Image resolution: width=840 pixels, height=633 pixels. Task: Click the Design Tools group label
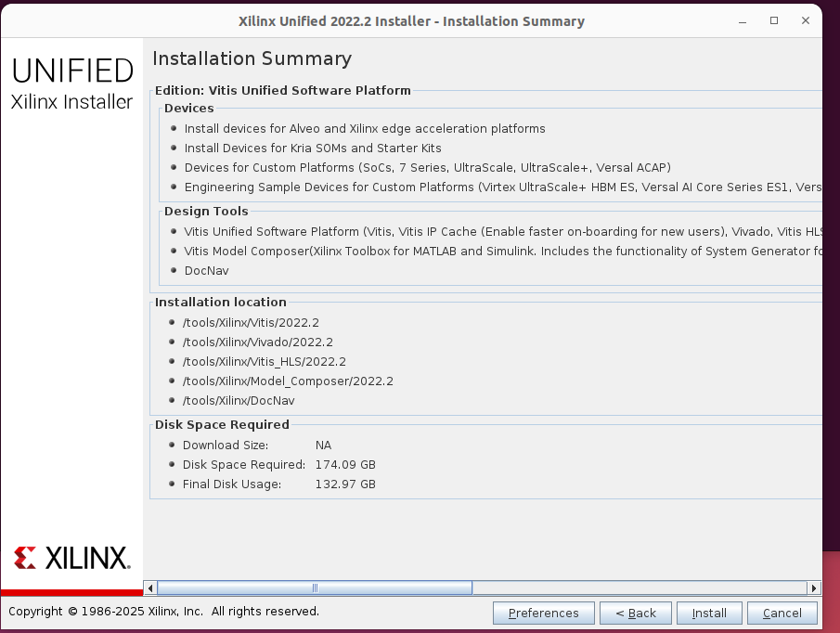(206, 211)
